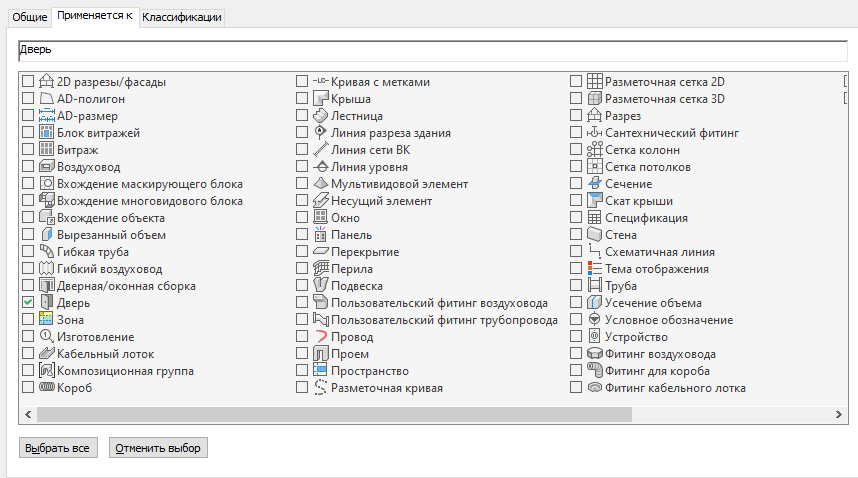This screenshot has height=478, width=858.
Task: Tick the Спецификация checkbox
Action: click(x=577, y=218)
